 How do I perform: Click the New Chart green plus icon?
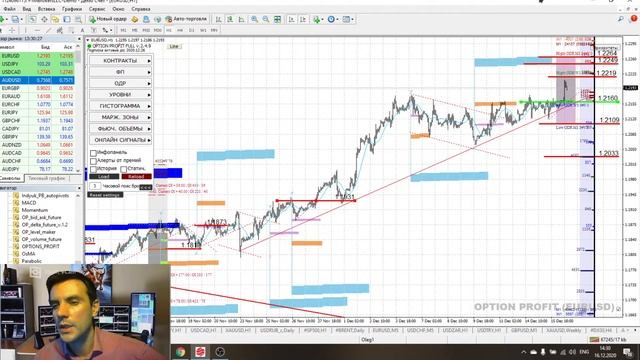point(2,19)
